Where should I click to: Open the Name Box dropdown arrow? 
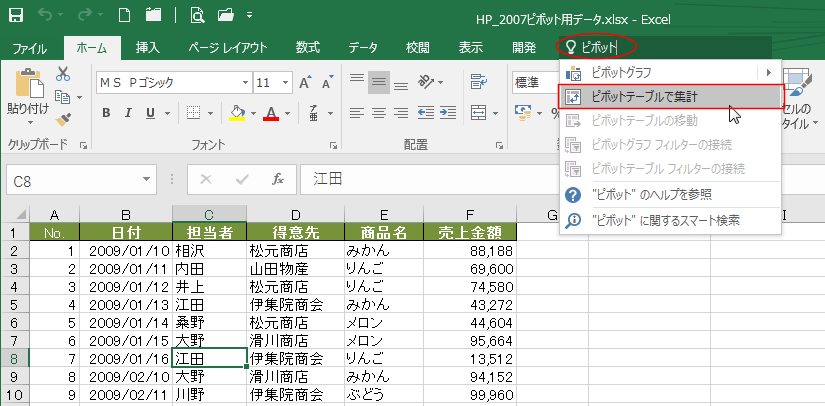(147, 179)
